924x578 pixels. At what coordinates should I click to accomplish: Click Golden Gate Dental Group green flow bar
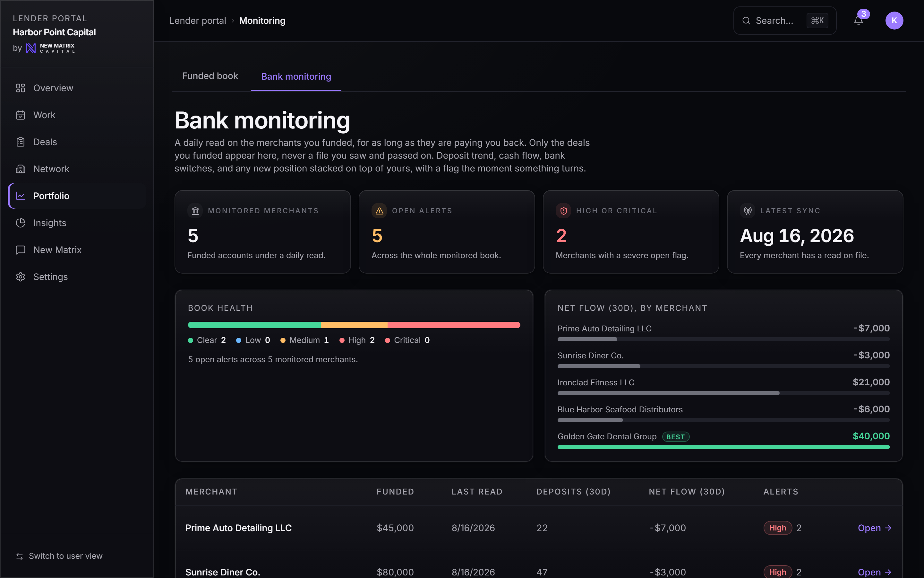point(723,447)
